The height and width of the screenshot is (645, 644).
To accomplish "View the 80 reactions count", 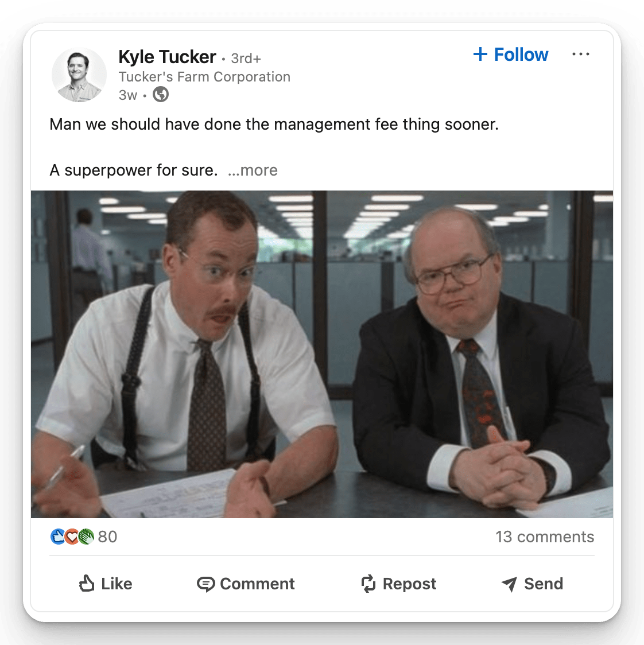I will click(107, 537).
